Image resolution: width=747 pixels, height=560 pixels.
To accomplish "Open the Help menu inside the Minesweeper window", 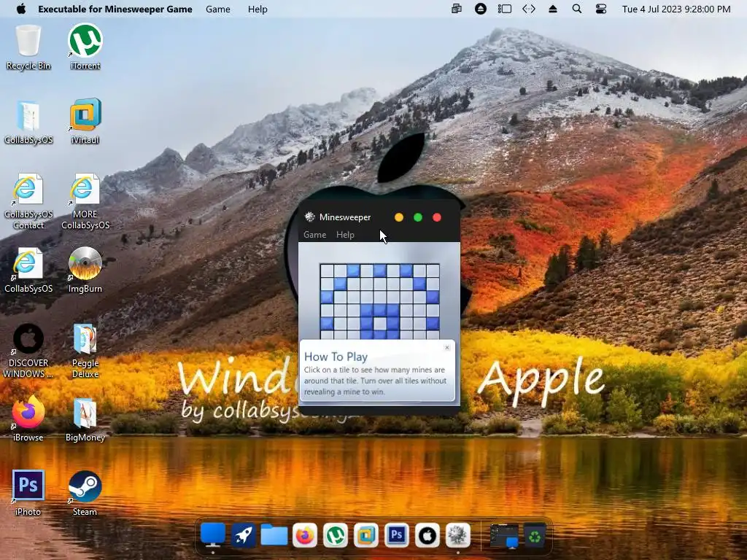I will coord(345,235).
